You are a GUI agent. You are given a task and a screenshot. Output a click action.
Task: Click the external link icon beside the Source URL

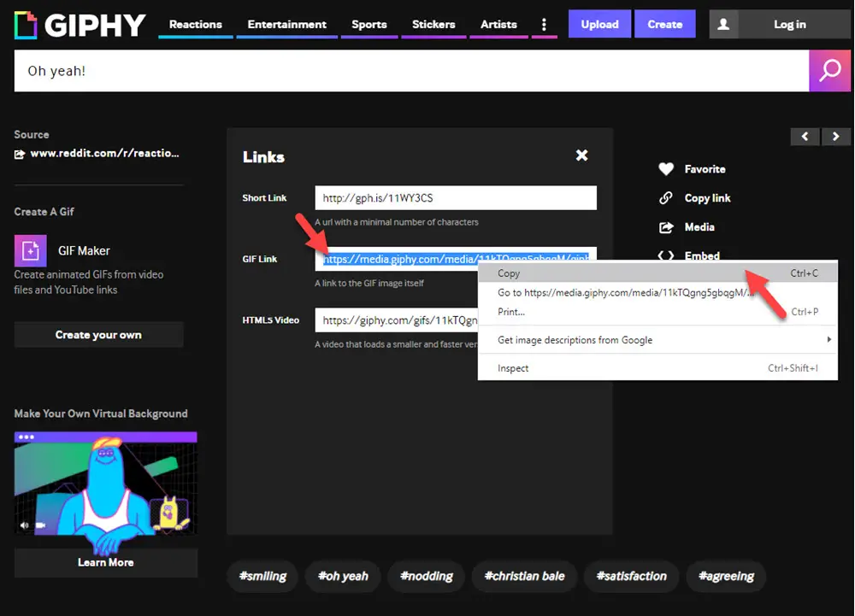pos(19,153)
